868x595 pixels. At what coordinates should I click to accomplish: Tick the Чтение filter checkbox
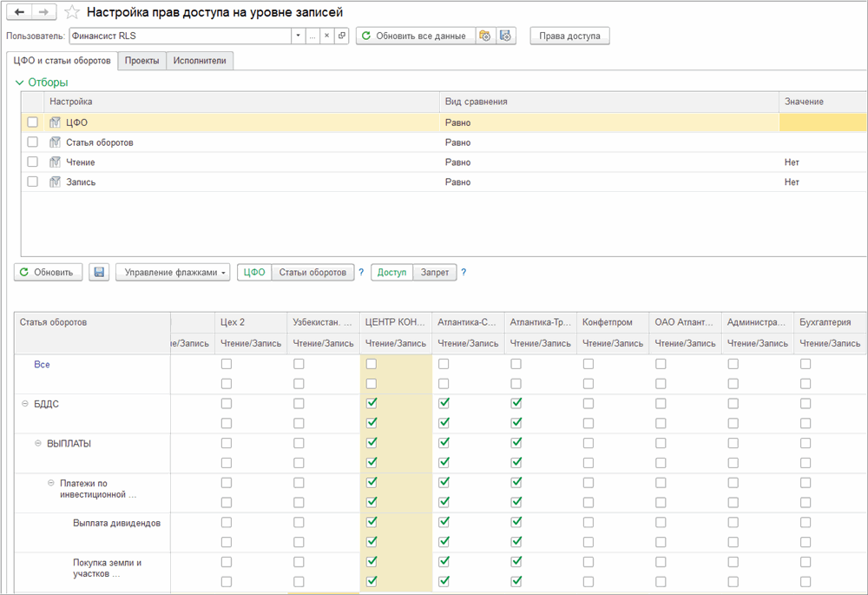tap(33, 162)
